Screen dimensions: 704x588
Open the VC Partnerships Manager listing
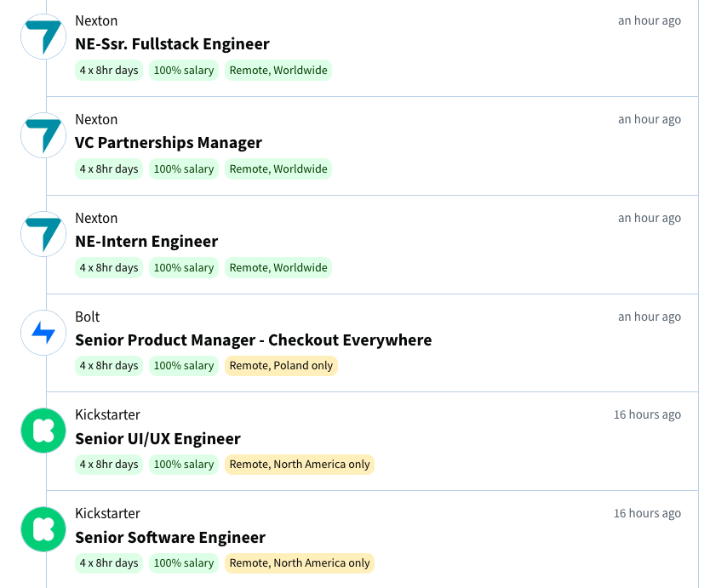tap(169, 143)
